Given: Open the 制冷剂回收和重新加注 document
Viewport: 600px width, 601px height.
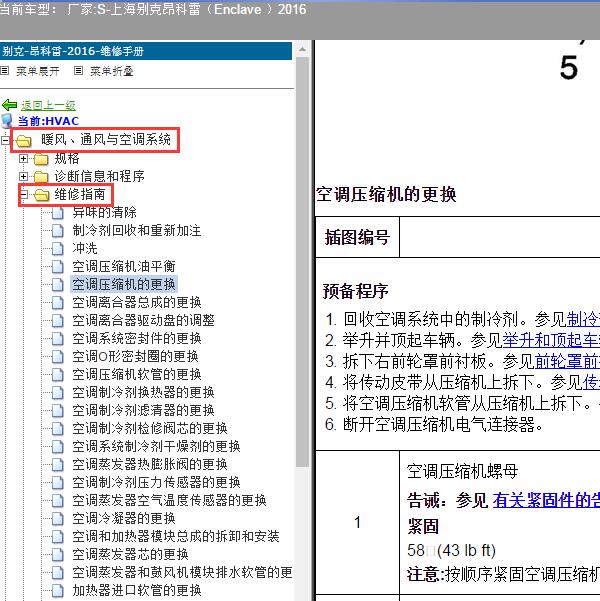Looking at the screenshot, I should (136, 230).
